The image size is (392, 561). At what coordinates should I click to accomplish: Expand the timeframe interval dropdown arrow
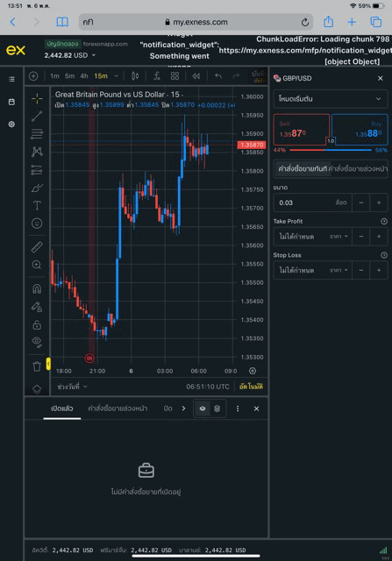point(116,76)
